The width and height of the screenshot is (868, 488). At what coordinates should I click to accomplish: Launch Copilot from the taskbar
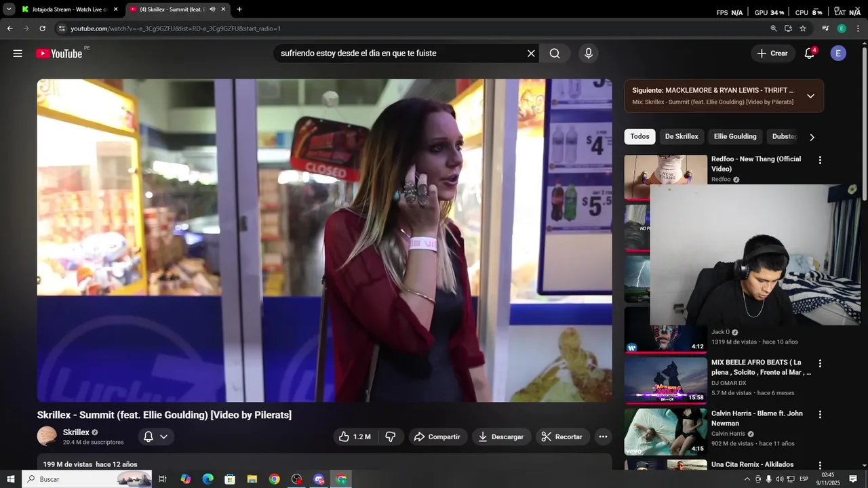click(x=186, y=479)
